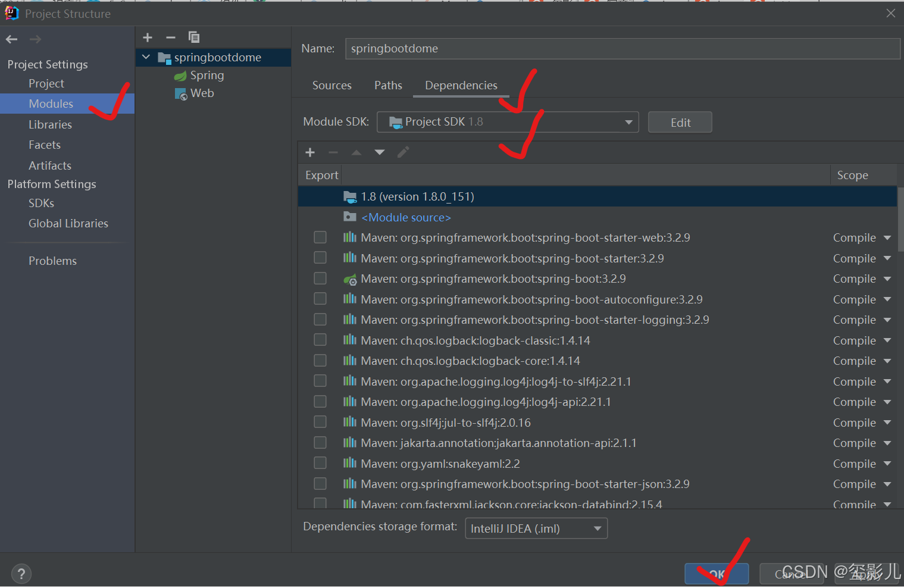Click library icon for log4j-api
The width and height of the screenshot is (904, 588).
coord(350,402)
